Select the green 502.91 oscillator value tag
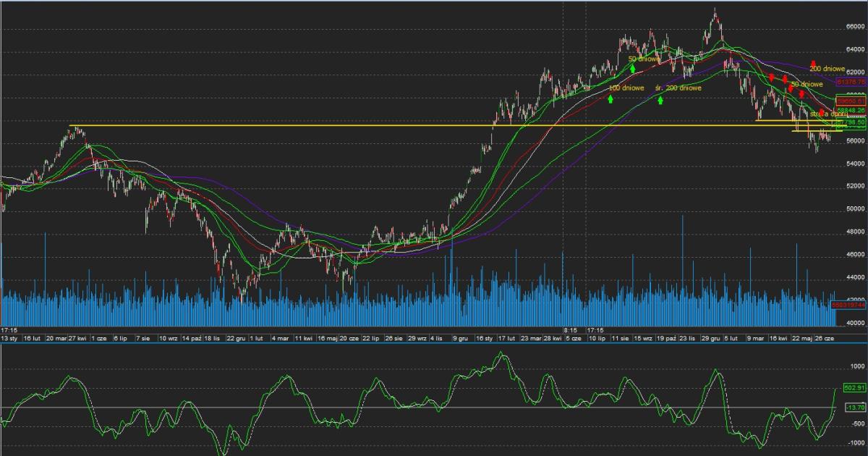Viewport: 868px width, 456px height. coord(854,389)
